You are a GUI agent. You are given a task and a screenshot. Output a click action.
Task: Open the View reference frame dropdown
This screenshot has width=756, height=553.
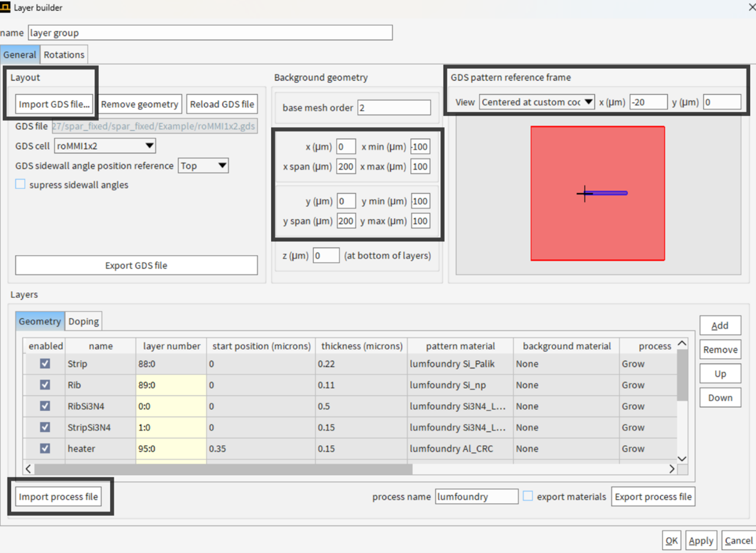(x=537, y=102)
